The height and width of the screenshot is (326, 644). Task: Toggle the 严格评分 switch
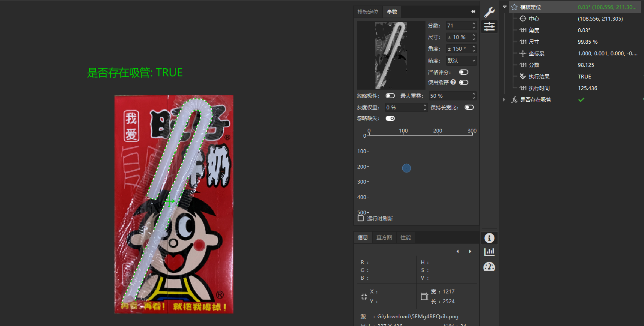point(463,72)
